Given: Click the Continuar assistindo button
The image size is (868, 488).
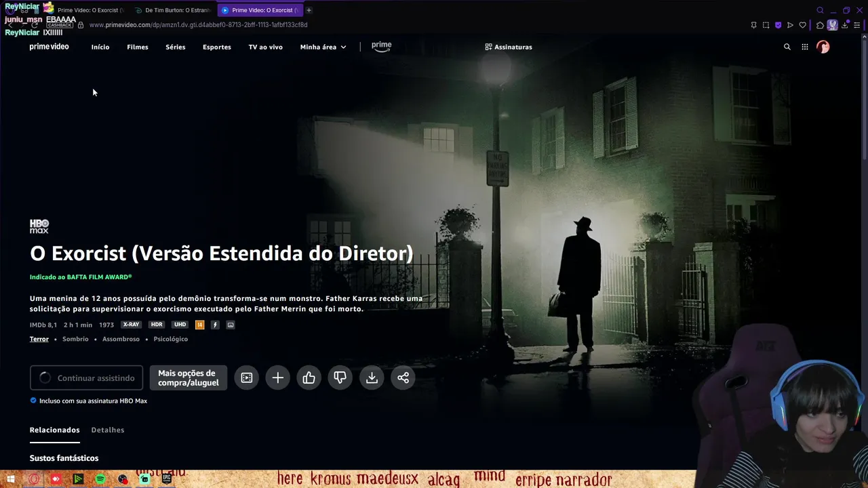Looking at the screenshot, I should pyautogui.click(x=87, y=378).
